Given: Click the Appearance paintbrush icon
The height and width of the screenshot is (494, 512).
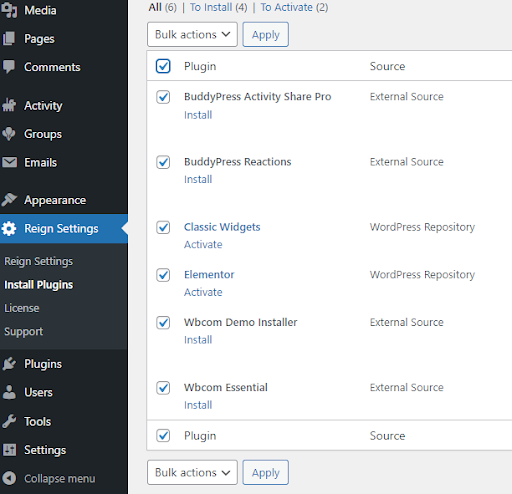Looking at the screenshot, I should [x=9, y=200].
